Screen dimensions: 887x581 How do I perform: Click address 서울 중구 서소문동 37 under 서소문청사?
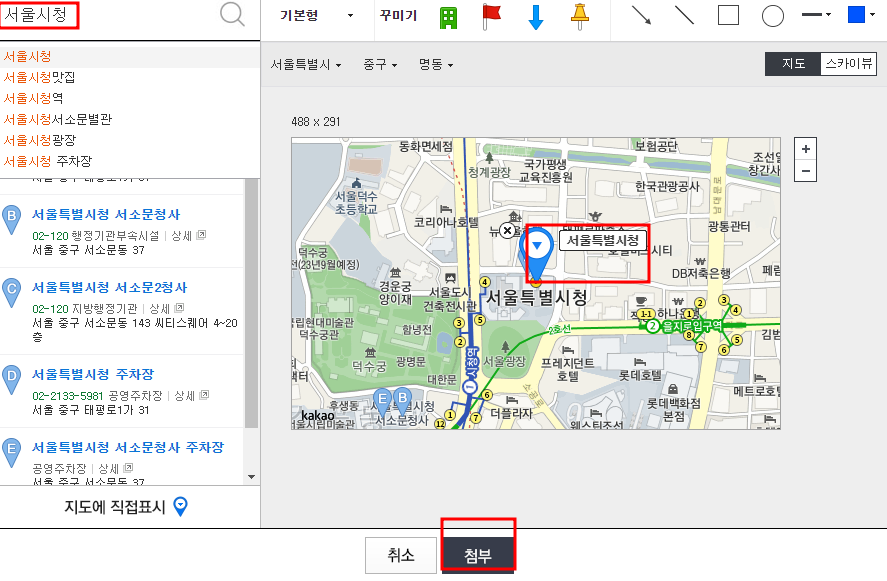pyautogui.click(x=88, y=250)
